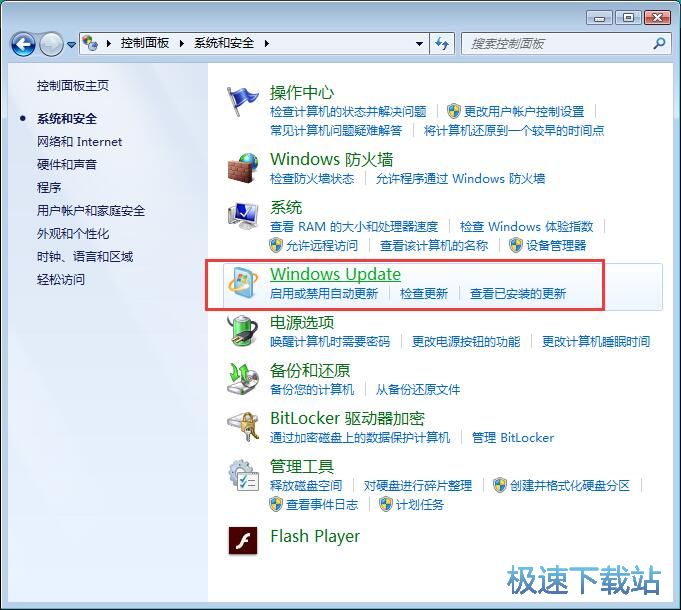Open the 管理工具 heading link
Screen dimensions: 681x610
pos(302,466)
